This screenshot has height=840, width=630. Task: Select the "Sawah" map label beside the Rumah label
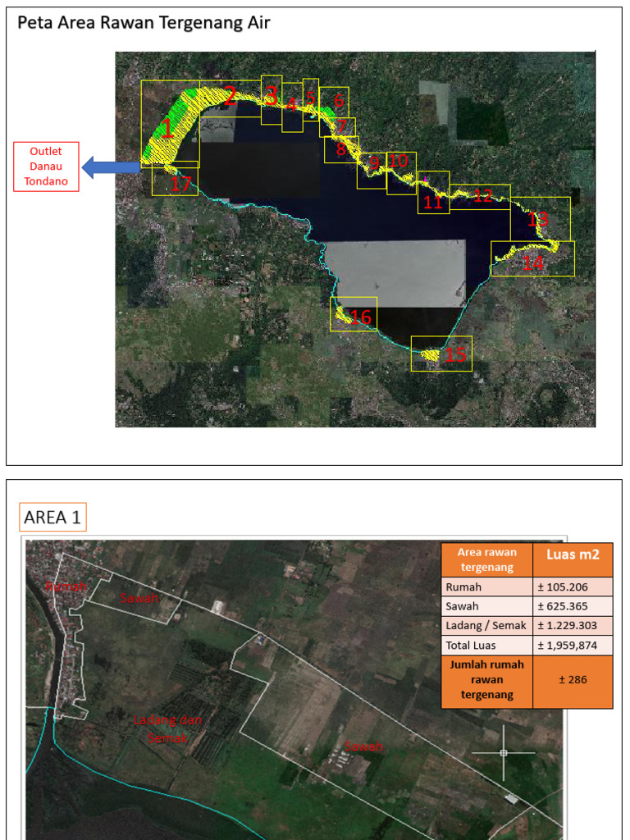[x=139, y=598]
